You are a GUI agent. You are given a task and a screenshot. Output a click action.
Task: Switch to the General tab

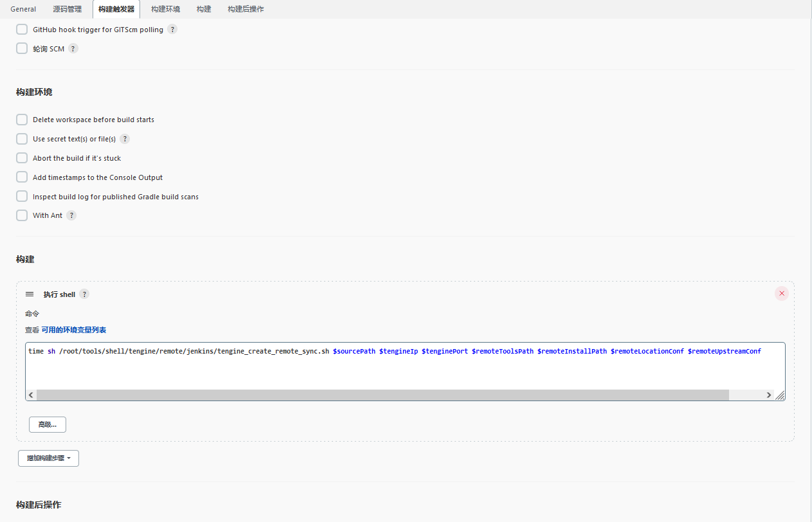tap(23, 9)
